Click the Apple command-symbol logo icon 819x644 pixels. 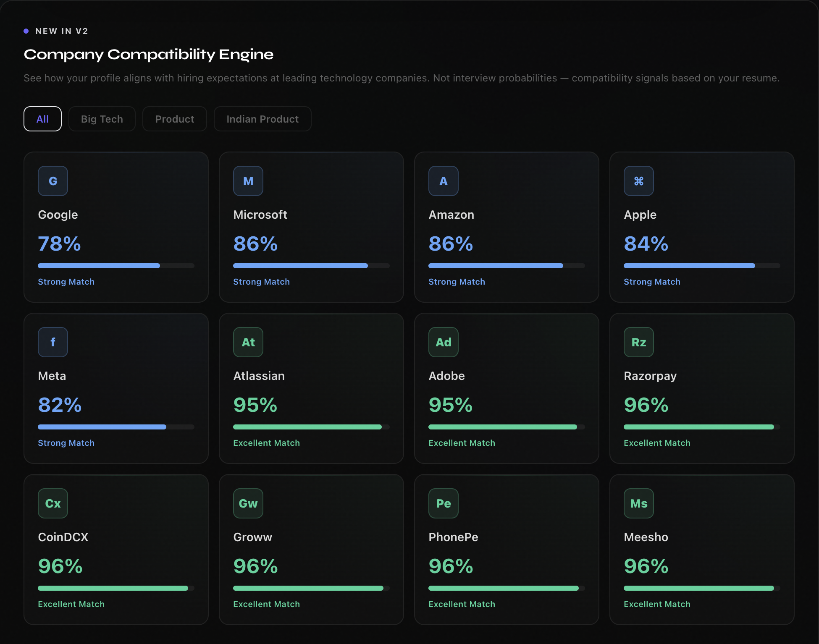[639, 181]
